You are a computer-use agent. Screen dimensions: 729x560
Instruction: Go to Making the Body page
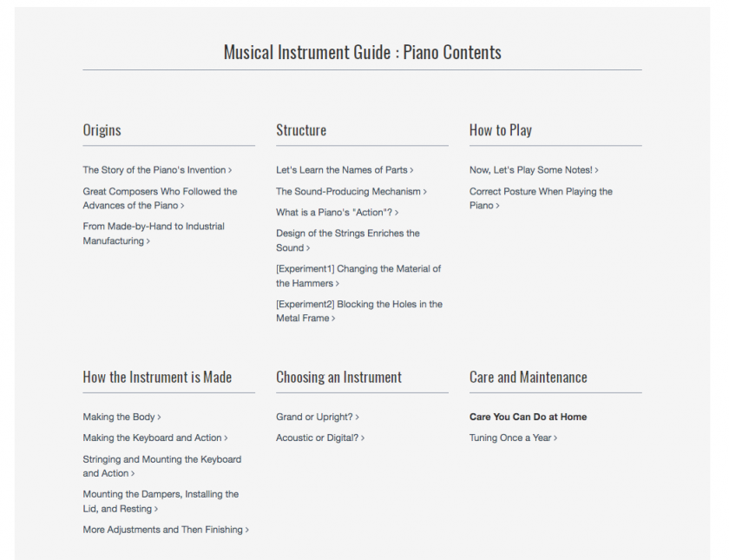tap(121, 418)
